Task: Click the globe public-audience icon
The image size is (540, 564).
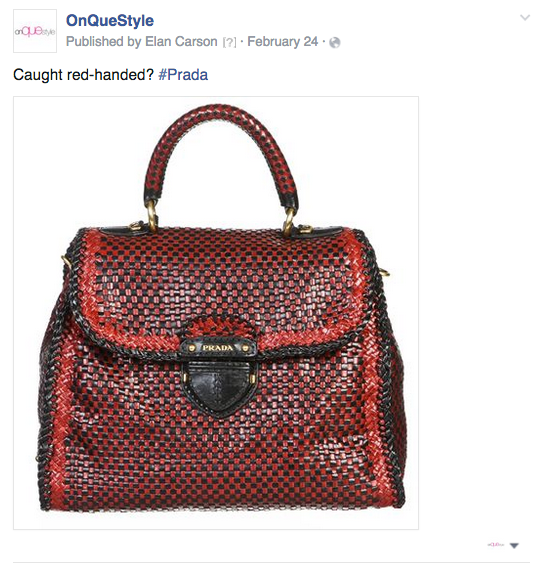Action: (335, 42)
